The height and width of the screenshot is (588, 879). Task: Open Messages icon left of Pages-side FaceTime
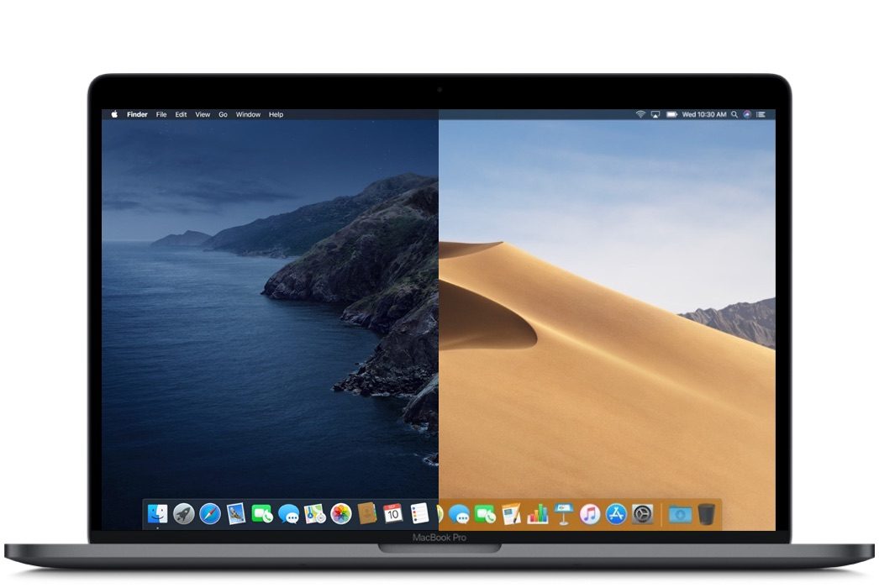[x=459, y=513]
